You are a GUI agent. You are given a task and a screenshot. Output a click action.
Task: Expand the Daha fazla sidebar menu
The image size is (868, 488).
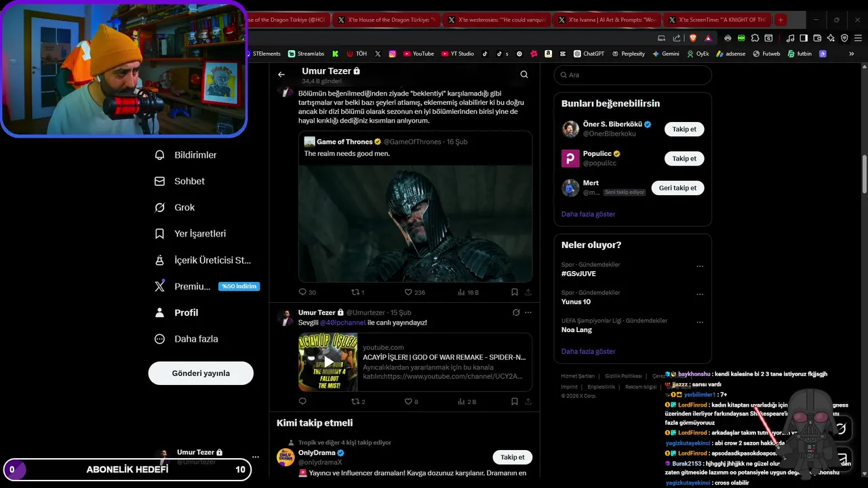[186, 339]
